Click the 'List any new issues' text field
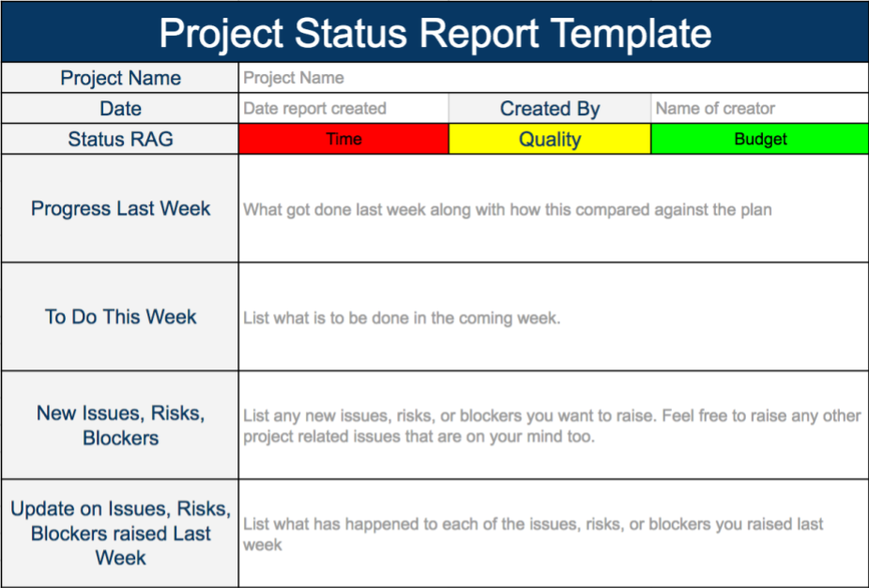Screen dimensions: 869x588 [x=553, y=426]
